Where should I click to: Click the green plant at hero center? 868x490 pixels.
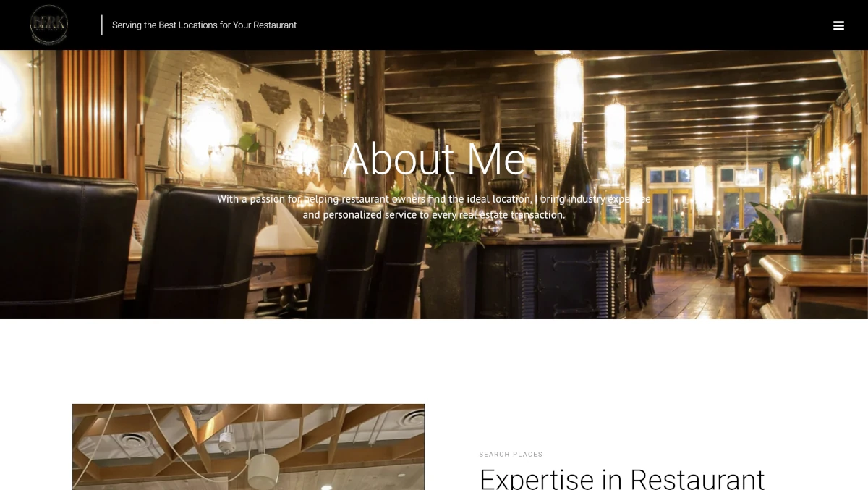click(452, 223)
